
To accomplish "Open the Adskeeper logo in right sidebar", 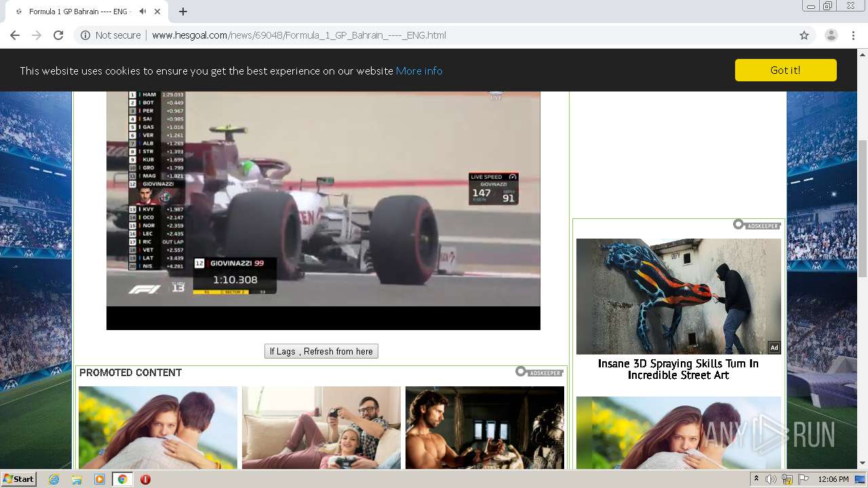I will click(x=757, y=224).
